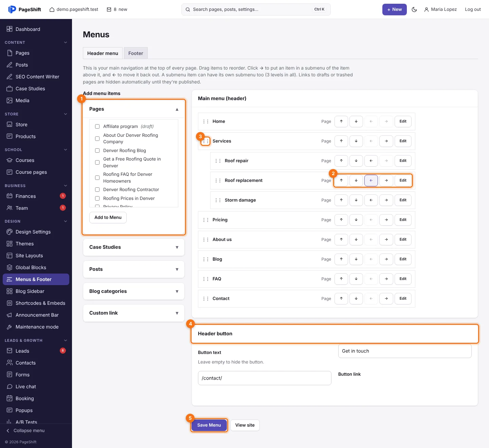Move Home menu item down
The height and width of the screenshot is (448, 489).
[x=356, y=122]
